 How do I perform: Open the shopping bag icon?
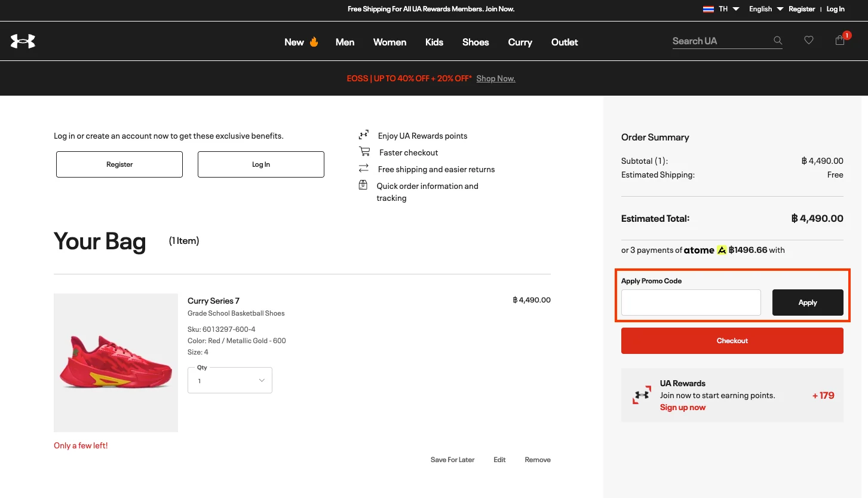[x=840, y=41]
